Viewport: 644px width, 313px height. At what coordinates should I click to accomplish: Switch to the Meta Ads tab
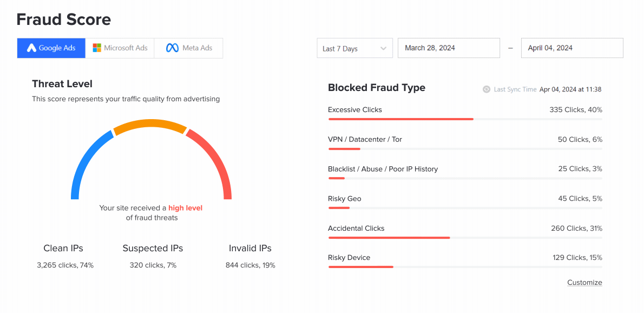(x=189, y=48)
